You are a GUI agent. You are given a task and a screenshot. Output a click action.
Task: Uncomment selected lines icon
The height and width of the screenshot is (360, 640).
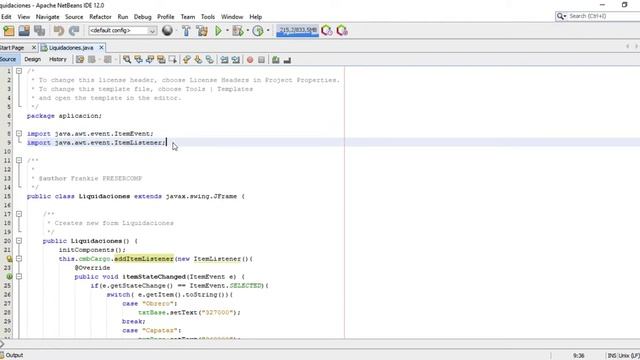[287, 60]
